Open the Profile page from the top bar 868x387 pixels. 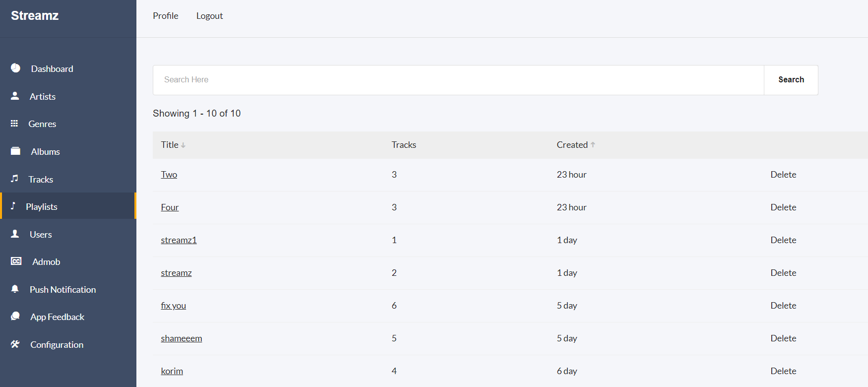pyautogui.click(x=165, y=16)
